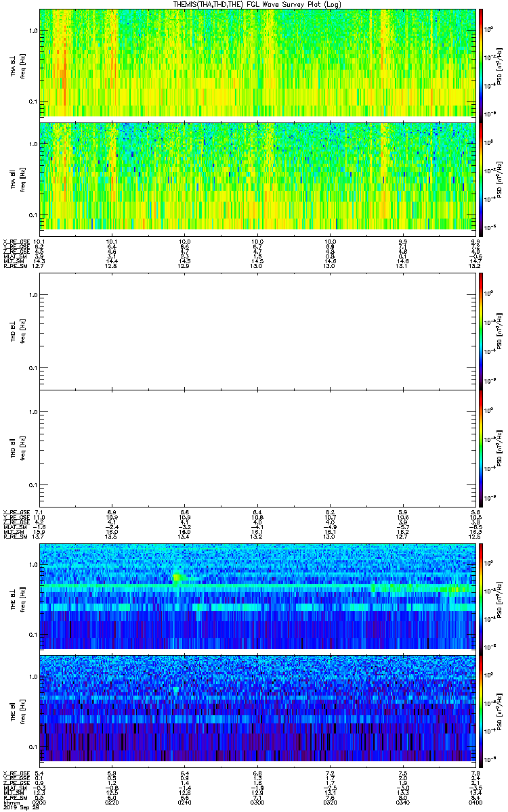Click the '0320' time tick label
The height and width of the screenshot is (812, 508).
tap(330, 803)
